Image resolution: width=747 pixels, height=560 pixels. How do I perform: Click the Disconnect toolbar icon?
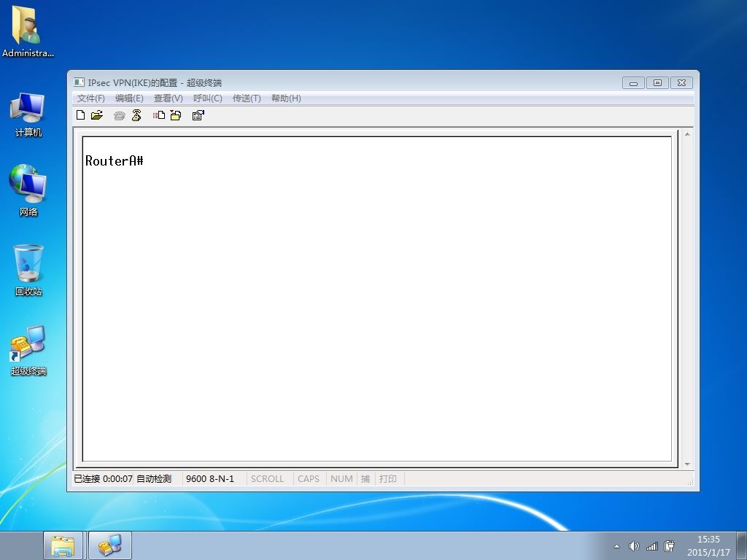coord(136,115)
